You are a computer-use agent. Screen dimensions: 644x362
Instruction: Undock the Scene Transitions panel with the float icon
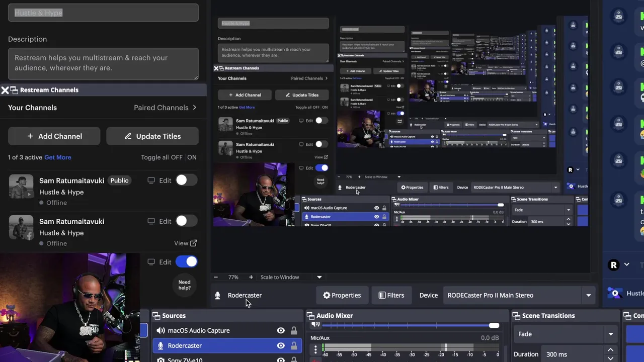click(x=516, y=316)
